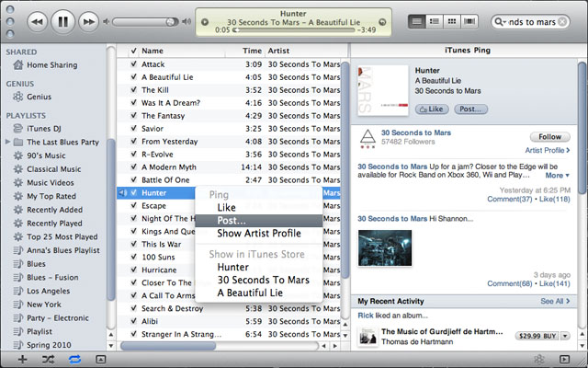Open 90's Music smart playlist
The image size is (588, 368).
tap(46, 155)
